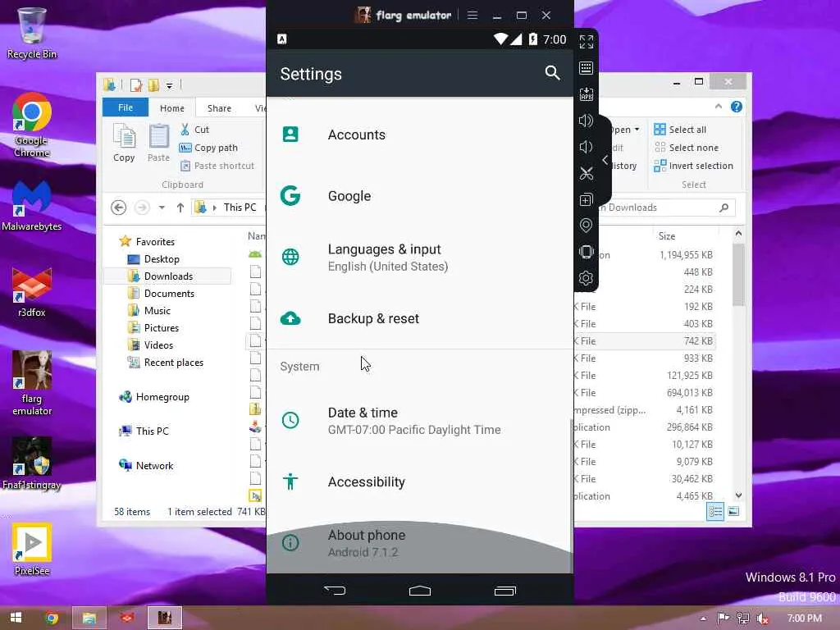840x630 pixels.
Task: Go back in File Explorer navigation
Action: coord(118,208)
